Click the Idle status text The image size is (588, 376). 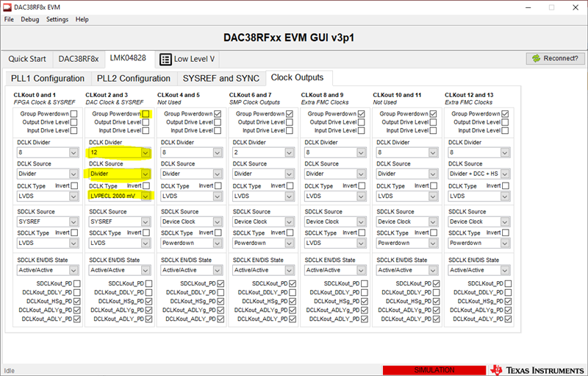(10, 371)
